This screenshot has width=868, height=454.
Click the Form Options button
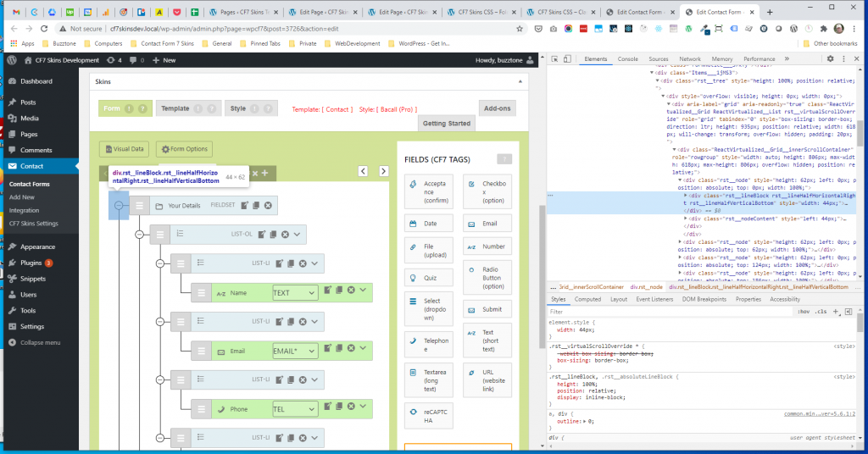(x=184, y=149)
